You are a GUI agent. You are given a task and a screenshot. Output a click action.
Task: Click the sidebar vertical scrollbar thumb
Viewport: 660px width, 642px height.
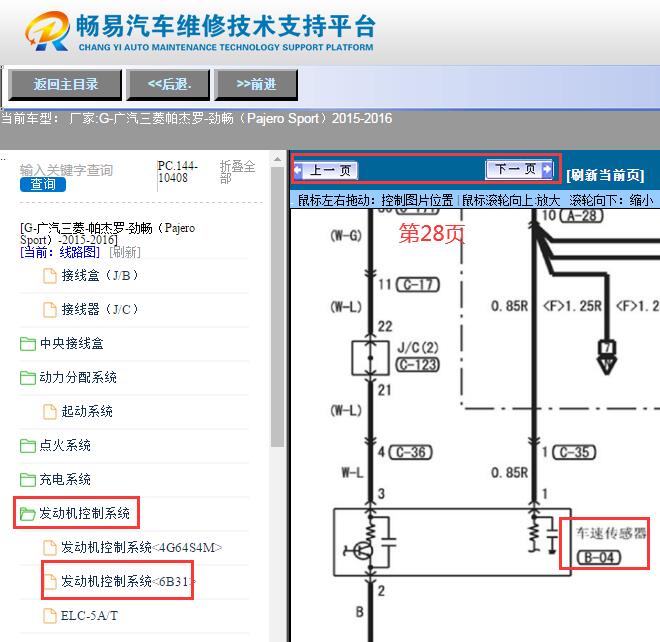[x=277, y=307]
